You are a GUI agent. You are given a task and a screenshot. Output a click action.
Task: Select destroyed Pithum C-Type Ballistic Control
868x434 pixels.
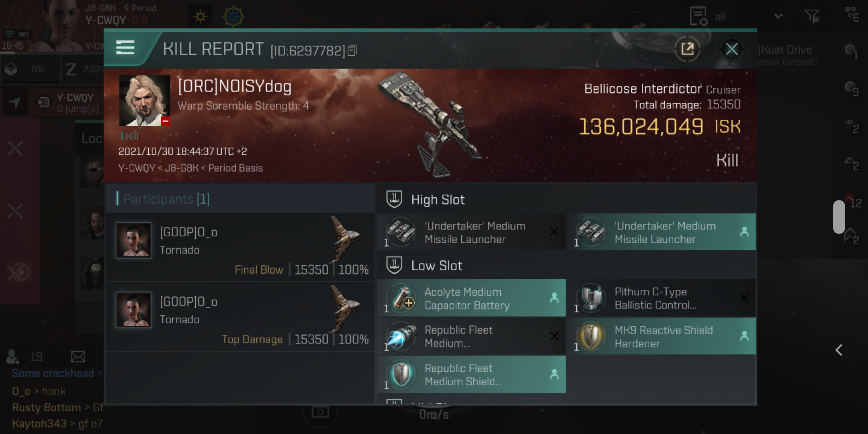pyautogui.click(x=661, y=298)
